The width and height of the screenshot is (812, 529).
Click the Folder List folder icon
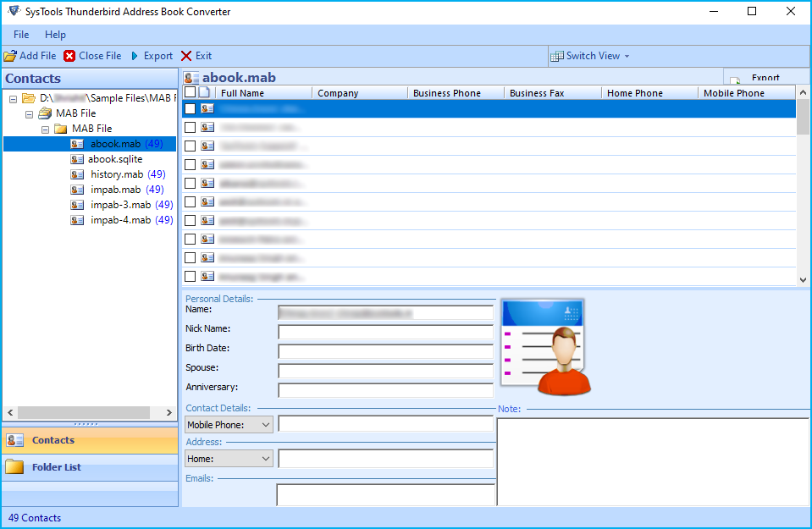point(14,467)
